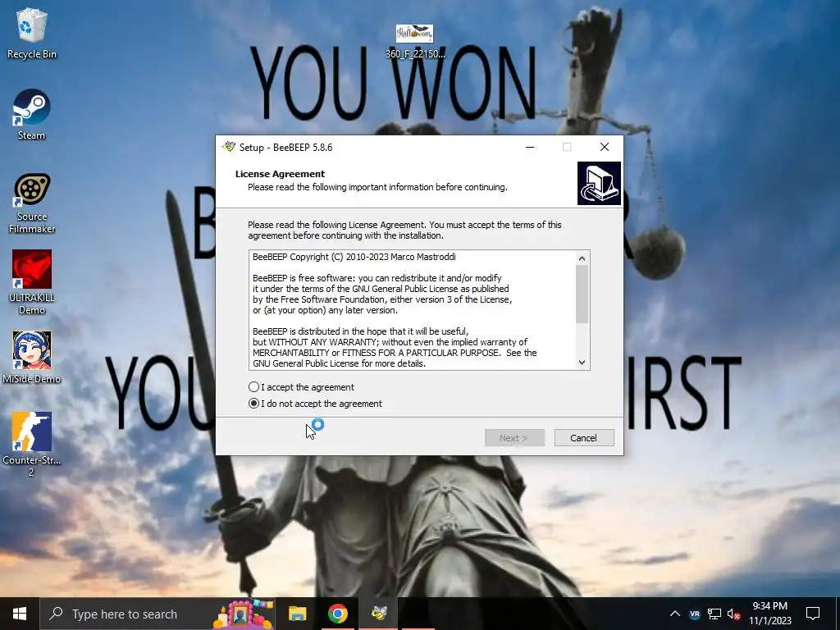Click the Cancel button in setup
Image resolution: width=840 pixels, height=630 pixels.
point(584,438)
